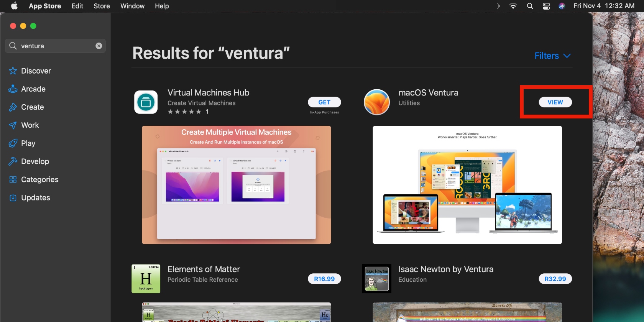Select Categories in the sidebar

(40, 179)
